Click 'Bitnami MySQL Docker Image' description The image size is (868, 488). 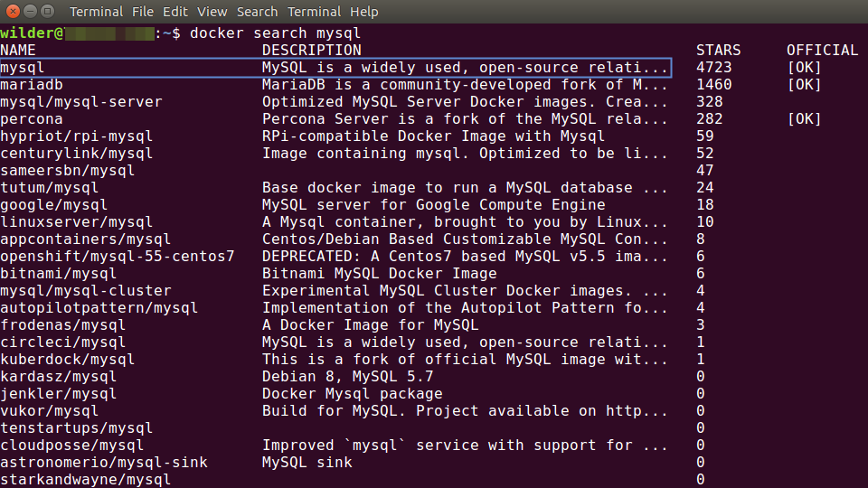tap(379, 273)
